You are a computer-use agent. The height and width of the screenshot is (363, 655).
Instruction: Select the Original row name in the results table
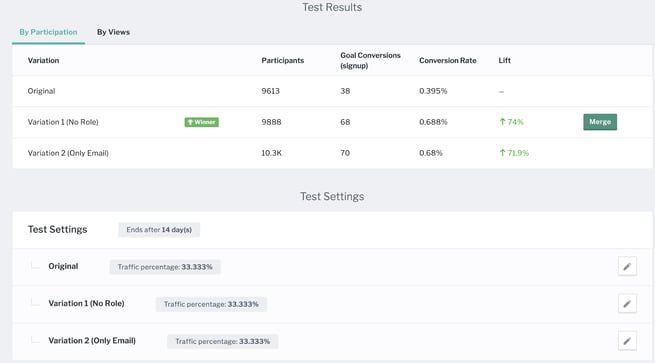[x=41, y=91]
